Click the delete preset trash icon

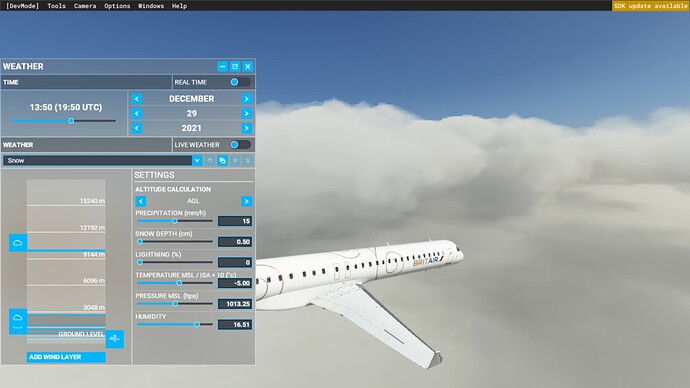point(248,161)
